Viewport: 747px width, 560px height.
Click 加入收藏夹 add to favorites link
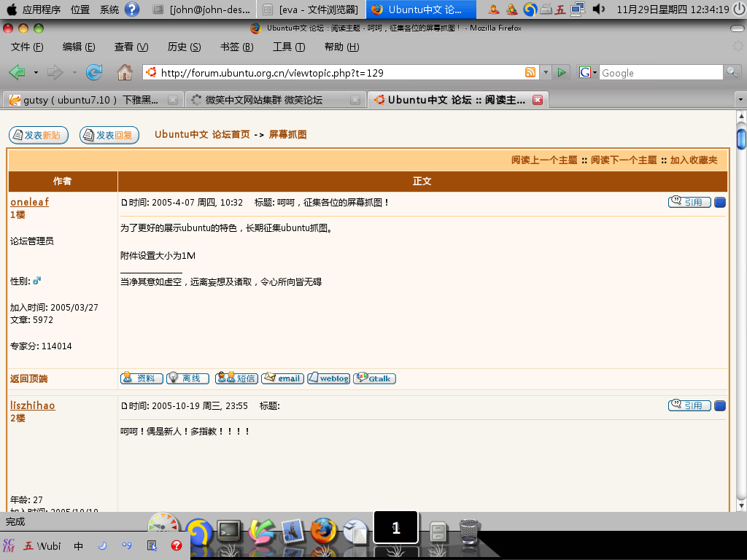[x=694, y=160]
